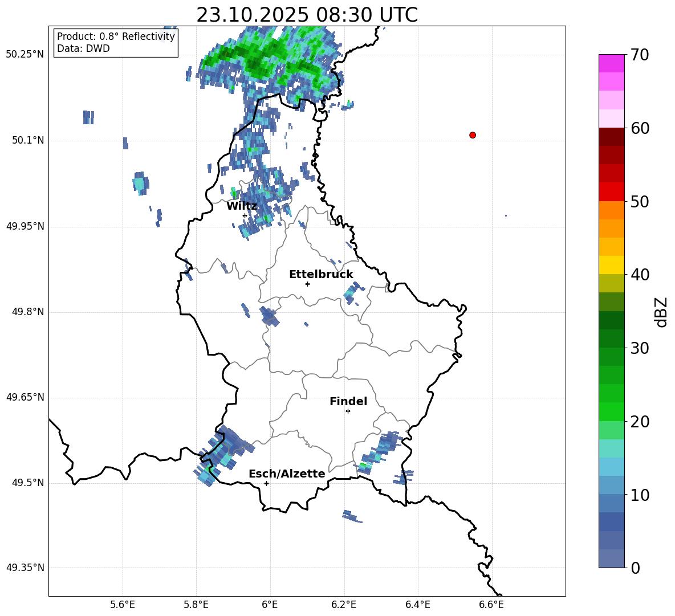Click the Esch/Alzette city label
675x616 pixels.
pyautogui.click(x=287, y=474)
